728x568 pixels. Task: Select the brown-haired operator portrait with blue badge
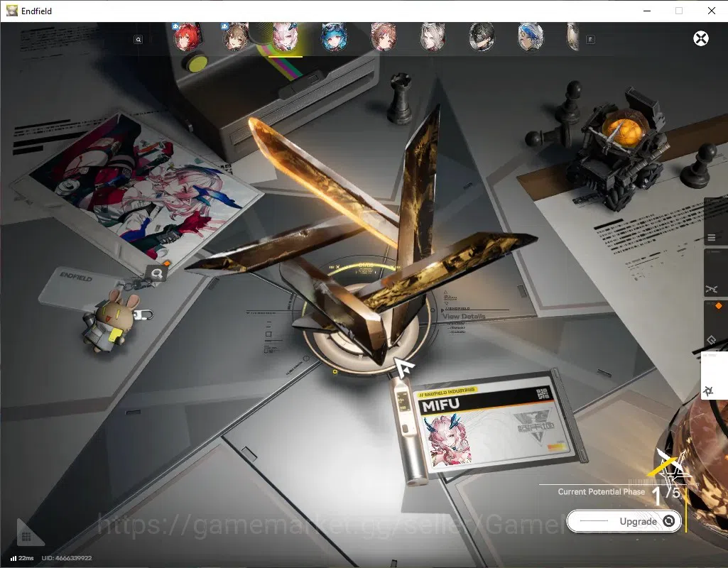tap(236, 37)
